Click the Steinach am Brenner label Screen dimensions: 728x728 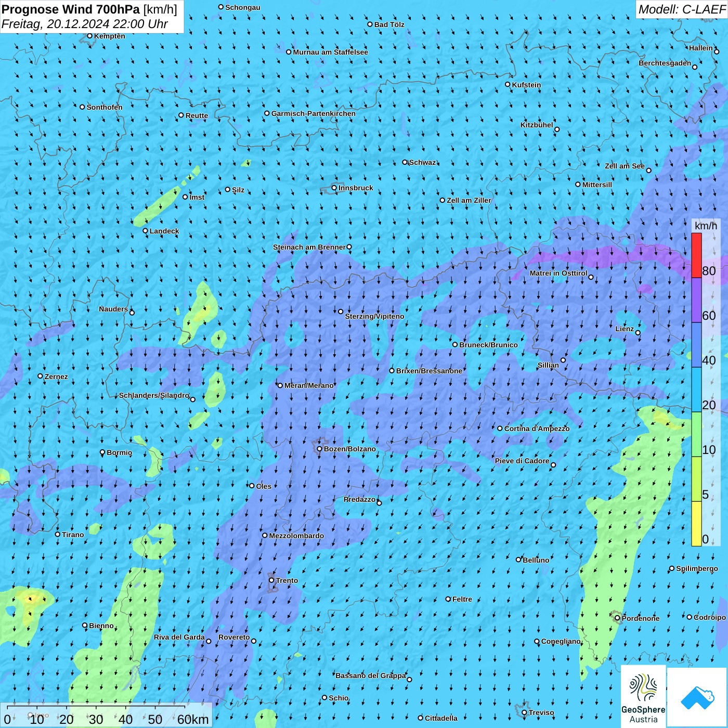click(309, 247)
